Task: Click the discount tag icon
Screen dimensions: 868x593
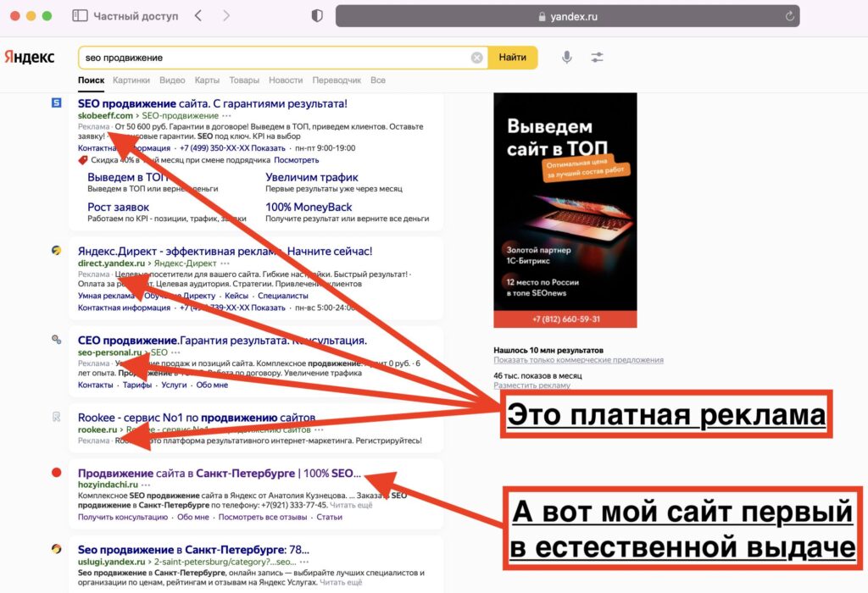Action: click(x=83, y=160)
